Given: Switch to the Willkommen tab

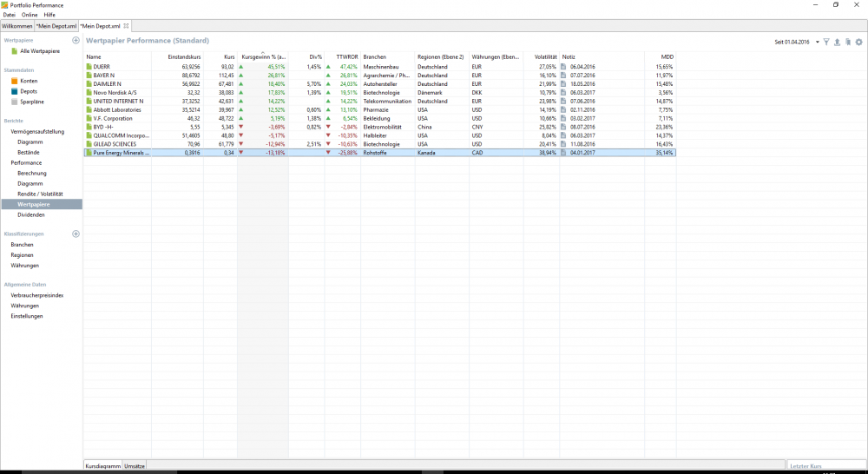Looking at the screenshot, I should pos(17,26).
